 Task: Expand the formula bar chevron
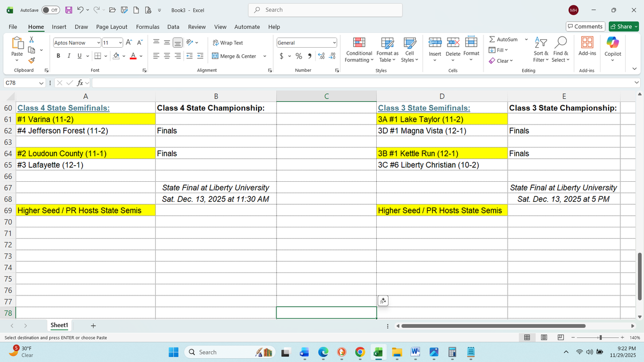(x=637, y=83)
